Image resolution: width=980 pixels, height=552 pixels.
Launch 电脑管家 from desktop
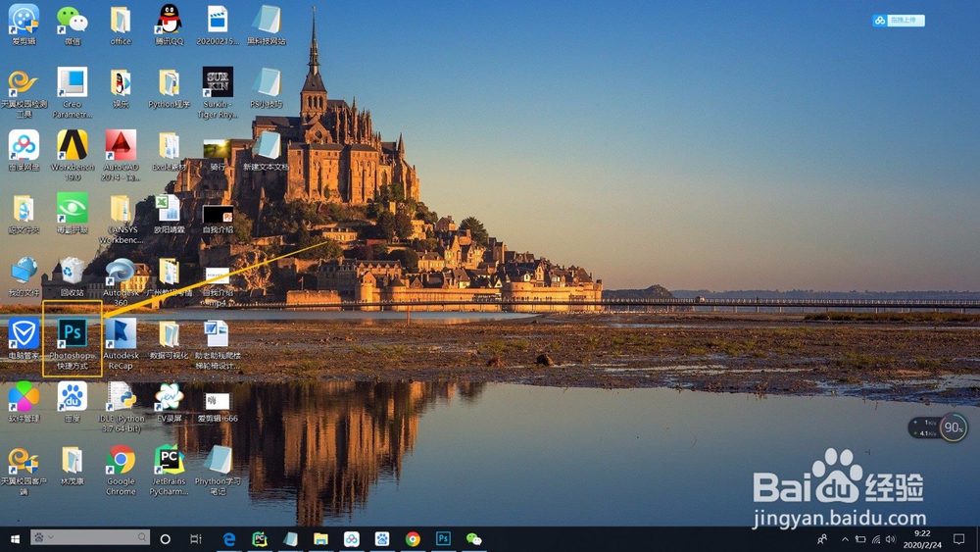coord(24,339)
